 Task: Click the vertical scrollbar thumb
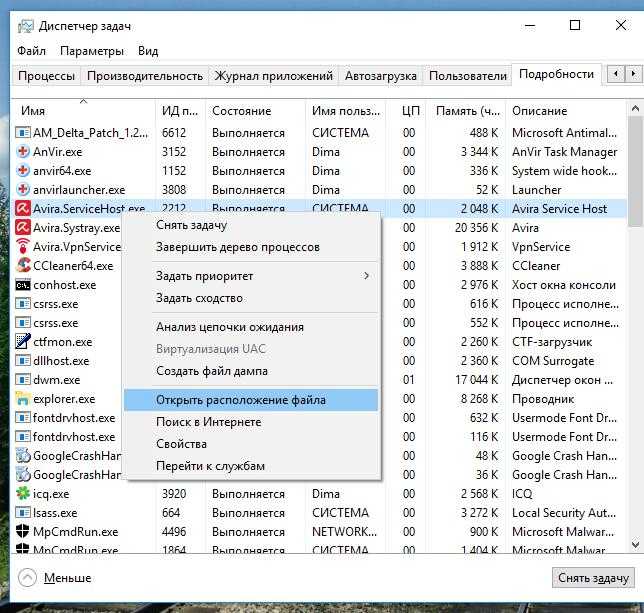click(635, 171)
